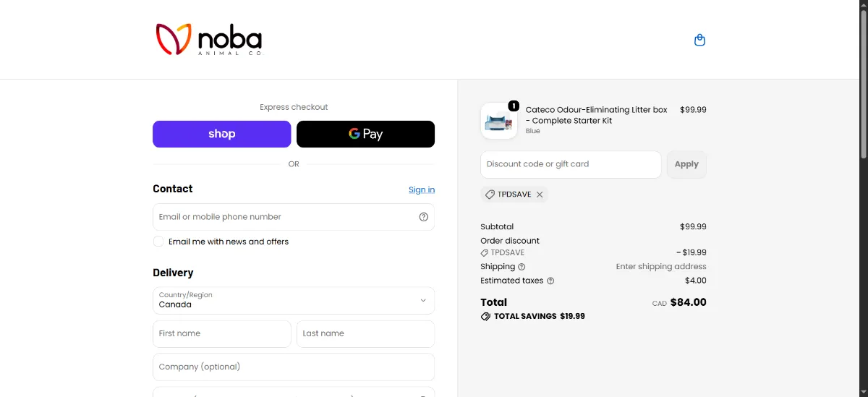Click the TPDSAVE tag icon in discount chip

pos(490,195)
